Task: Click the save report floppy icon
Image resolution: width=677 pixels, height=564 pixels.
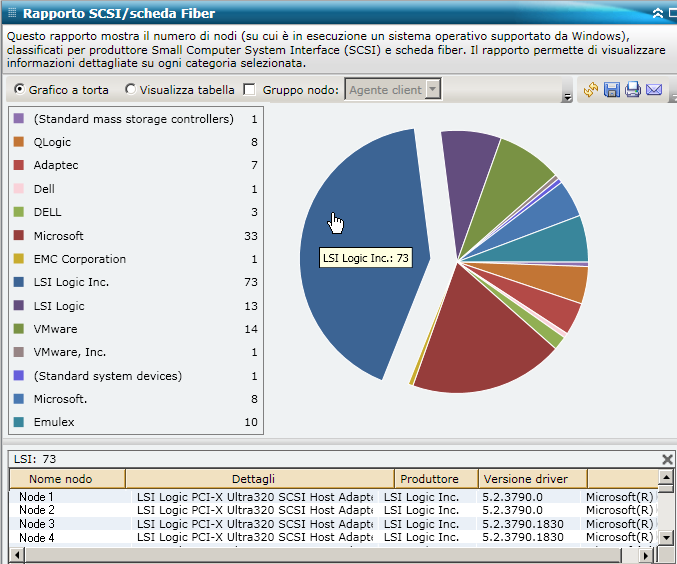Action: point(612,91)
